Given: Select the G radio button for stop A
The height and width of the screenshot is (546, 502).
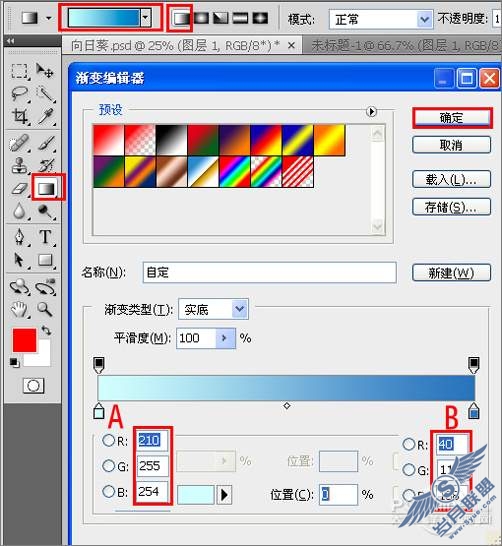Looking at the screenshot, I should coord(109,466).
